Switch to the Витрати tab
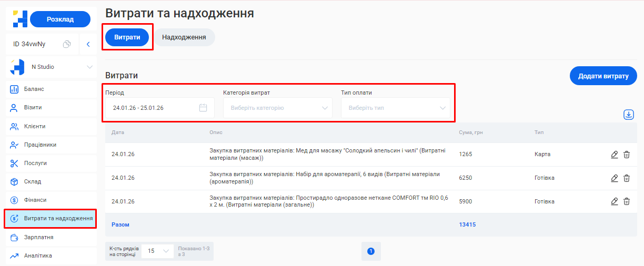Viewport: 644px width, 266px height. 127,37
